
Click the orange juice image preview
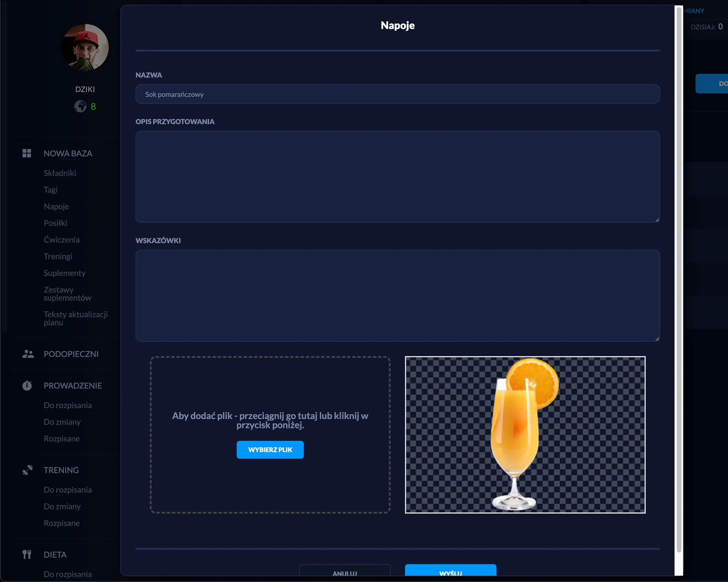[525, 435]
